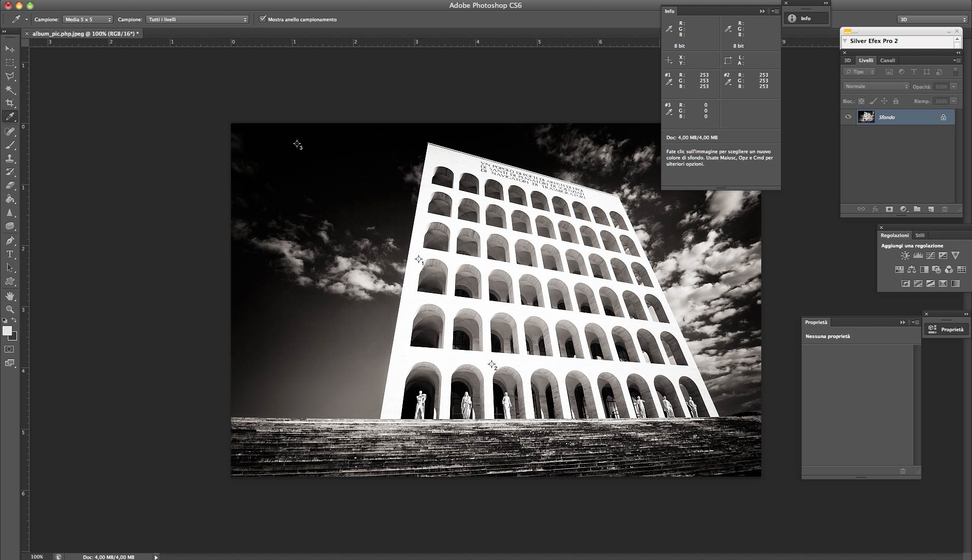Add a Color Balance adjustment

pos(911,270)
